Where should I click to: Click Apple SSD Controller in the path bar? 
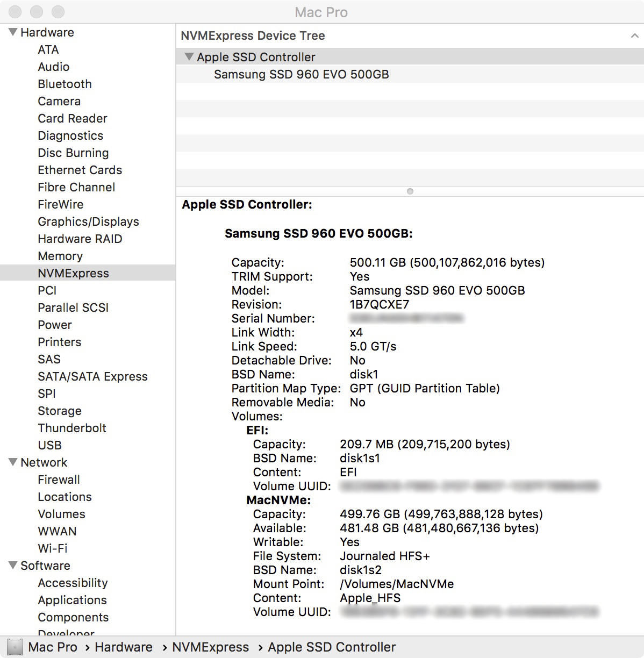(332, 647)
